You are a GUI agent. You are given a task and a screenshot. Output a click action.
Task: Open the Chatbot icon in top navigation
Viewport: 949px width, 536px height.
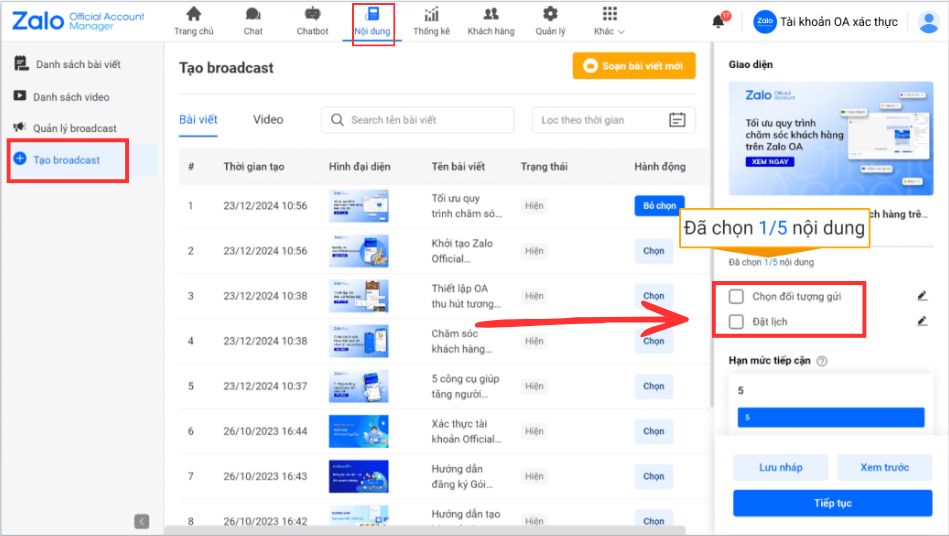pos(312,15)
